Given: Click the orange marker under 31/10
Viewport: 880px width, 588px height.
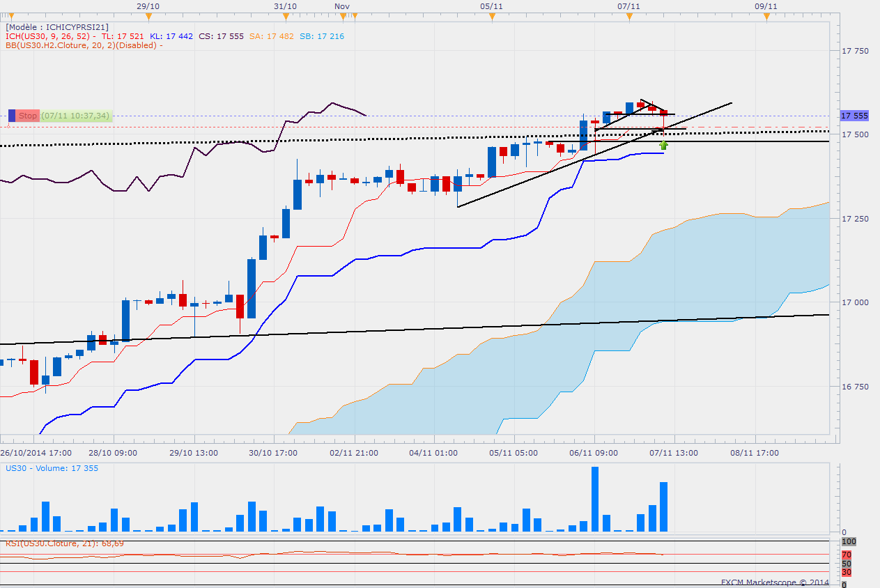Looking at the screenshot, I should coord(286,15).
